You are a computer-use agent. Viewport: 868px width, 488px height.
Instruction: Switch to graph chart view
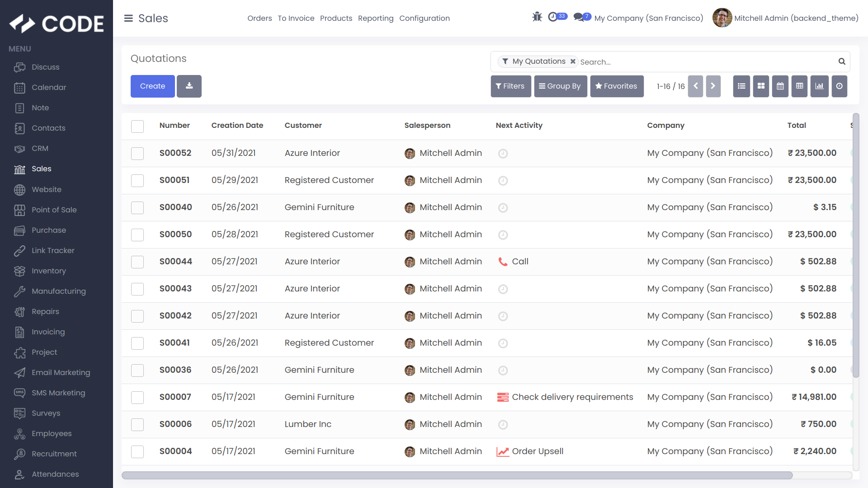[x=819, y=86]
